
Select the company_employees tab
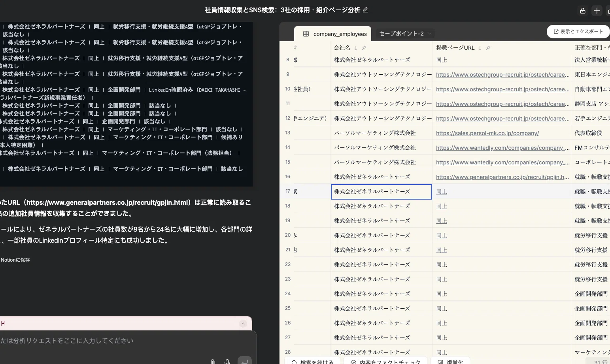[x=332, y=34]
